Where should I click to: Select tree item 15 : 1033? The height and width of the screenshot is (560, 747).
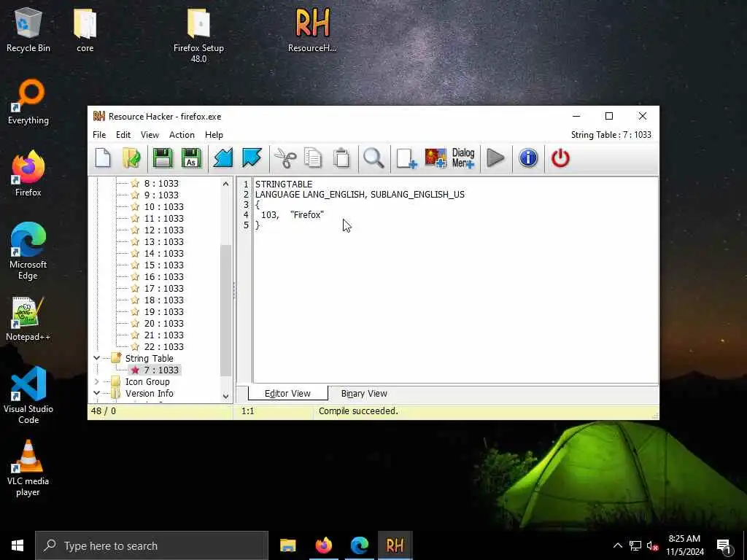[164, 265]
